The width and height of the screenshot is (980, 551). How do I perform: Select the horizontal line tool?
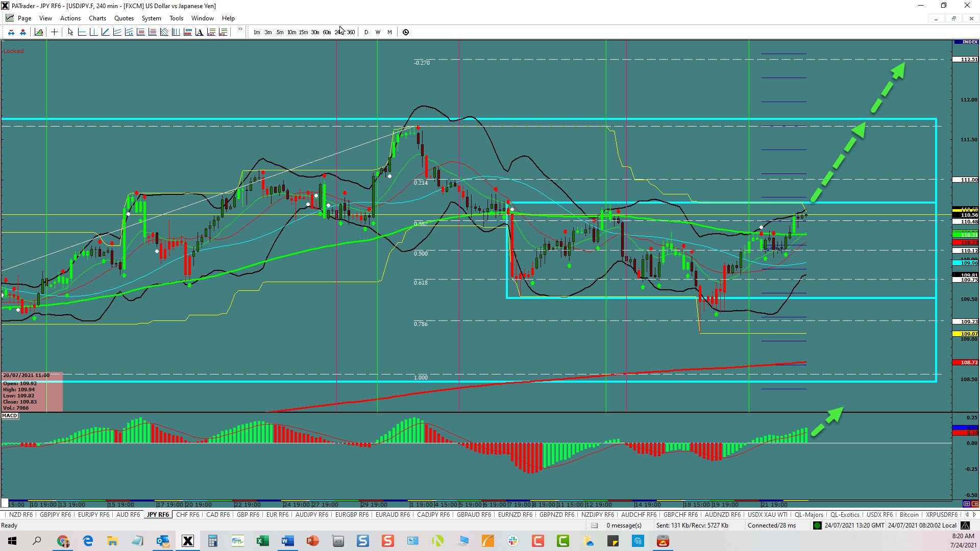pyautogui.click(x=82, y=32)
